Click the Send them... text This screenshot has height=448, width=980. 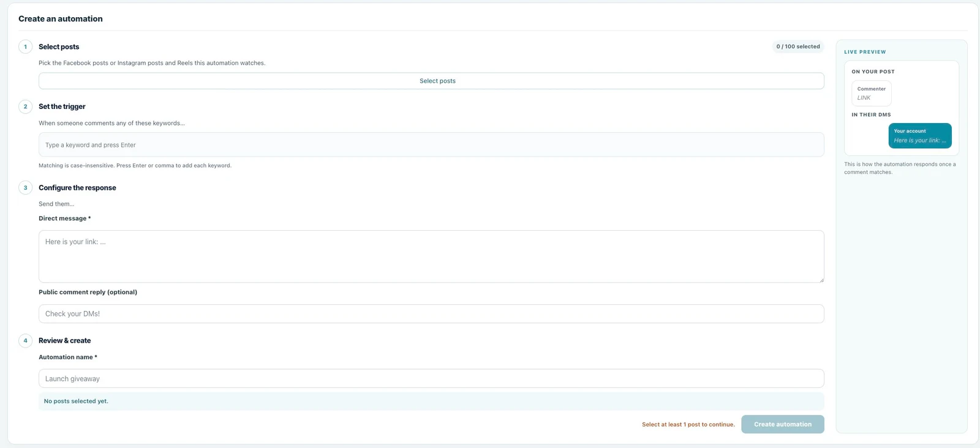click(56, 204)
